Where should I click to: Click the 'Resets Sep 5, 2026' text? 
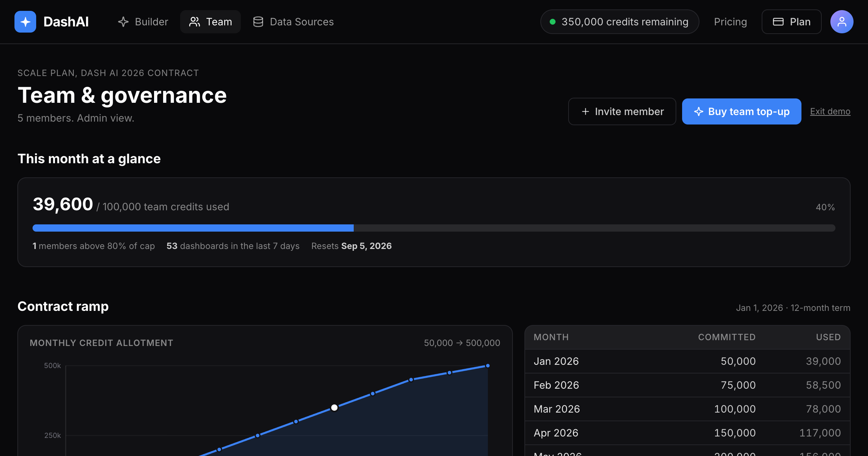coord(351,246)
